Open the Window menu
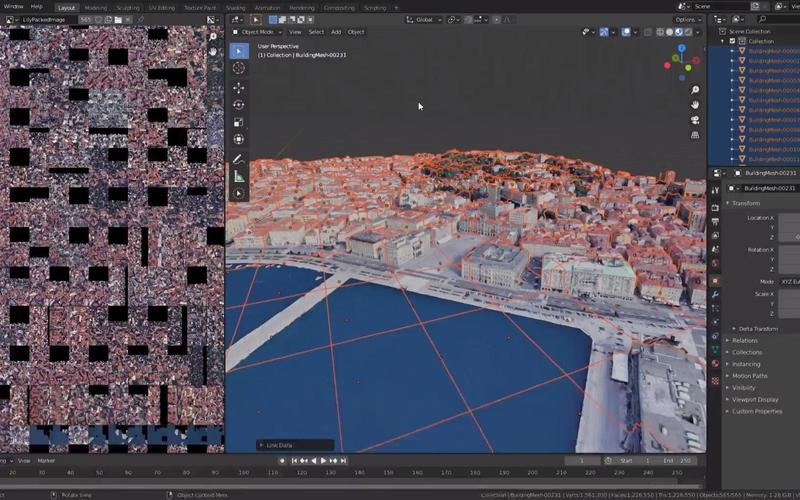The height and width of the screenshot is (500, 800). click(x=13, y=7)
